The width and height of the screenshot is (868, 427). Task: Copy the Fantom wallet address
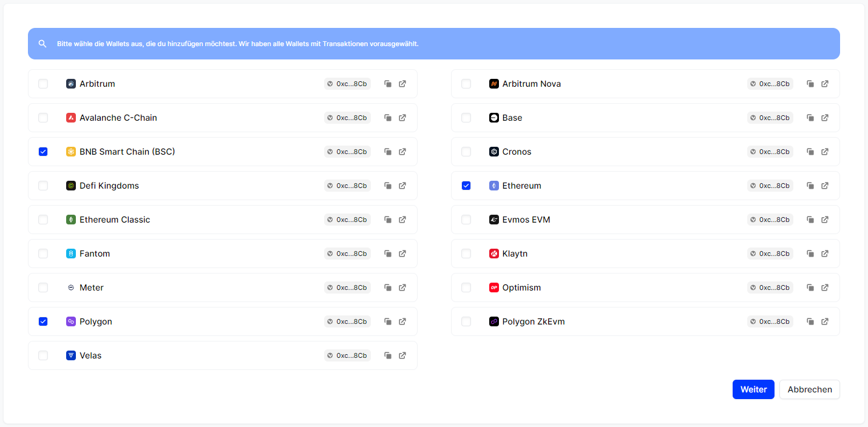click(x=388, y=254)
